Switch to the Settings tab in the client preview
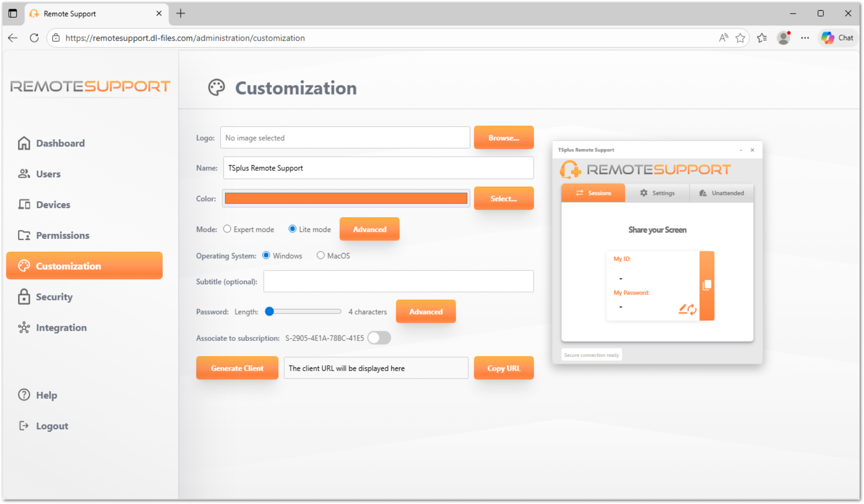The width and height of the screenshot is (864, 504). (657, 192)
